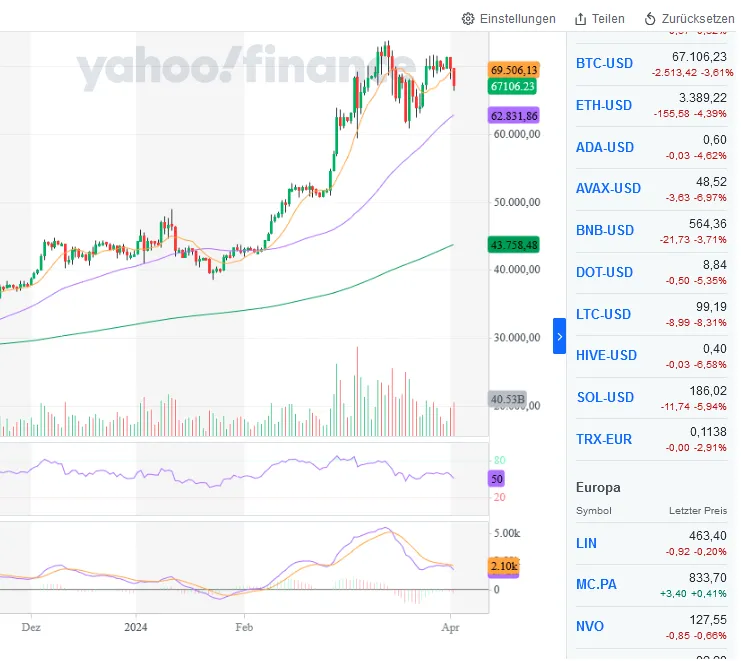
Task: Open the Einstellungen chart settings
Action: 508,19
